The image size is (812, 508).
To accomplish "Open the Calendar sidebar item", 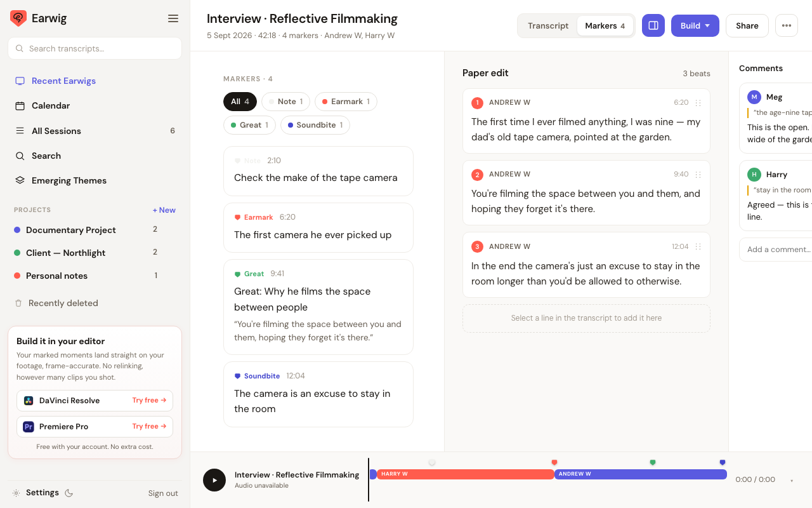I will [x=95, y=105].
